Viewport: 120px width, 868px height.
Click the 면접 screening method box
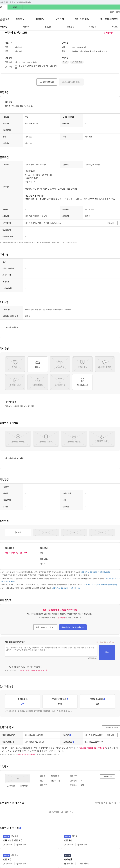46,532
